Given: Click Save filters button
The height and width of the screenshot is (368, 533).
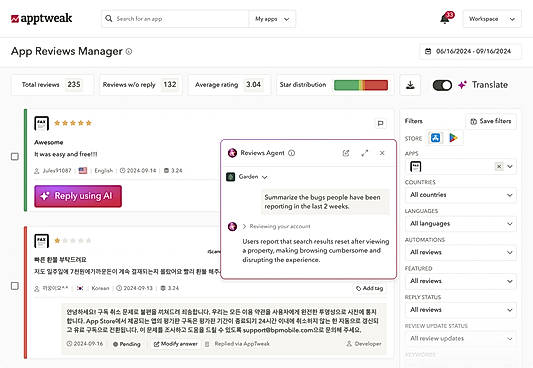Looking at the screenshot, I should tap(491, 121).
